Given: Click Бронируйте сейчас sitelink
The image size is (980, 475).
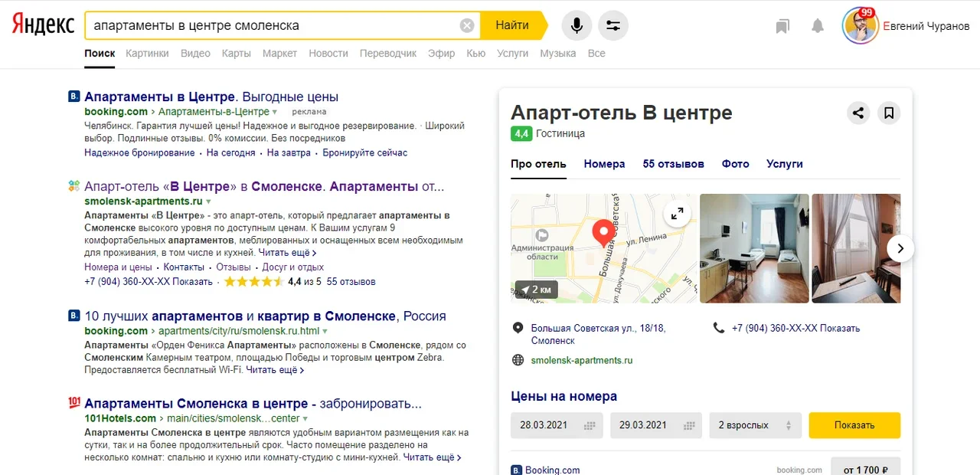Looking at the screenshot, I should [x=365, y=152].
